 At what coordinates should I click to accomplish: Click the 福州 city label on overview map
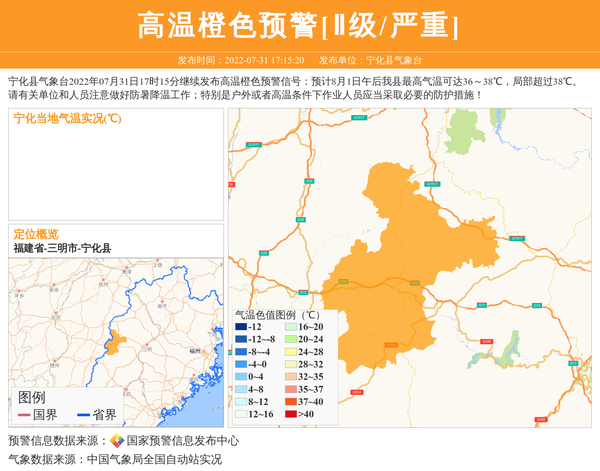click(x=194, y=352)
